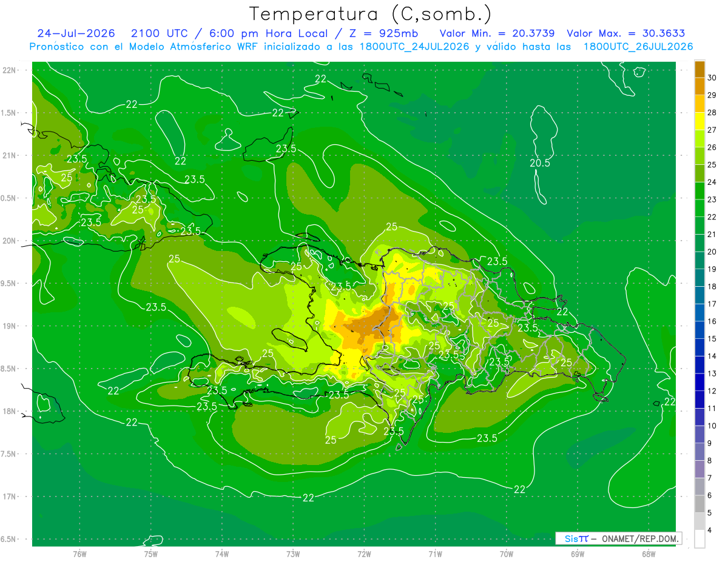
Task: Click valid-until time "1800UTC_26JUL2026"
Action: pyautogui.click(x=638, y=47)
